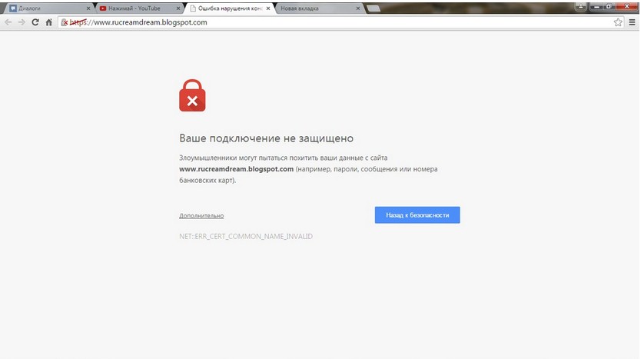Close the Новая вкладка tab
644x359 pixels.
[x=357, y=8]
